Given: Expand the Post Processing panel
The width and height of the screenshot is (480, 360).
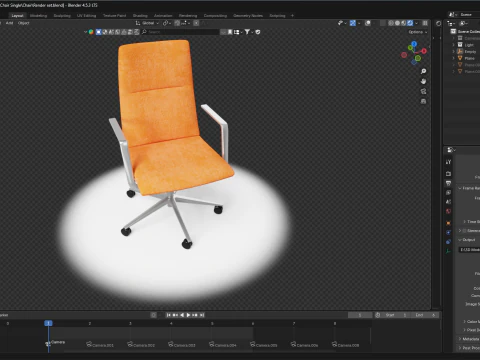Looking at the screenshot, I should coord(468,348).
